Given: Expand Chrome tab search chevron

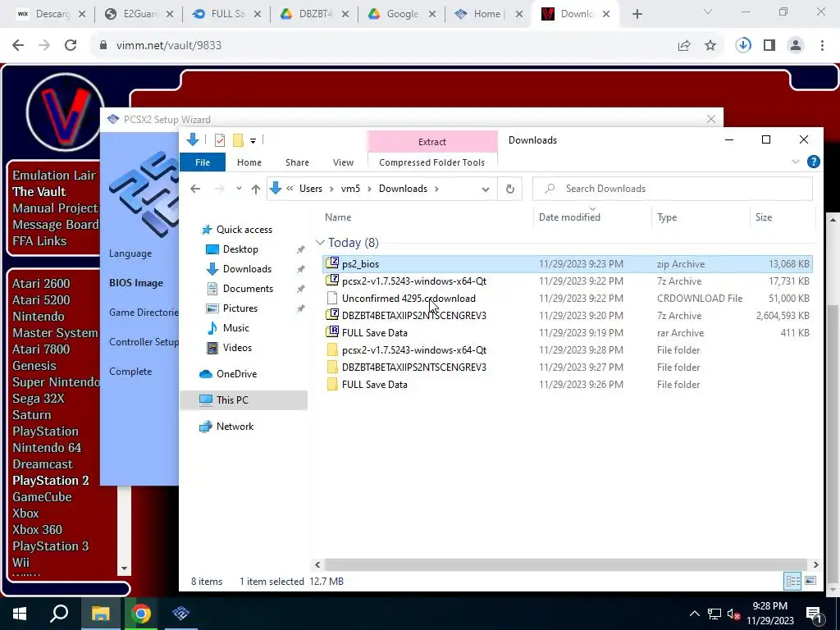Looking at the screenshot, I should point(708,13).
